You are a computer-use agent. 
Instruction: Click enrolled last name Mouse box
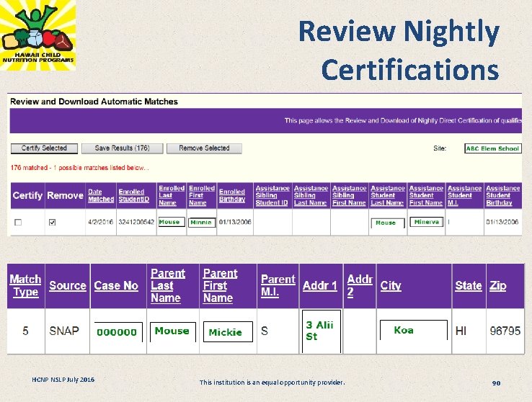(172, 222)
